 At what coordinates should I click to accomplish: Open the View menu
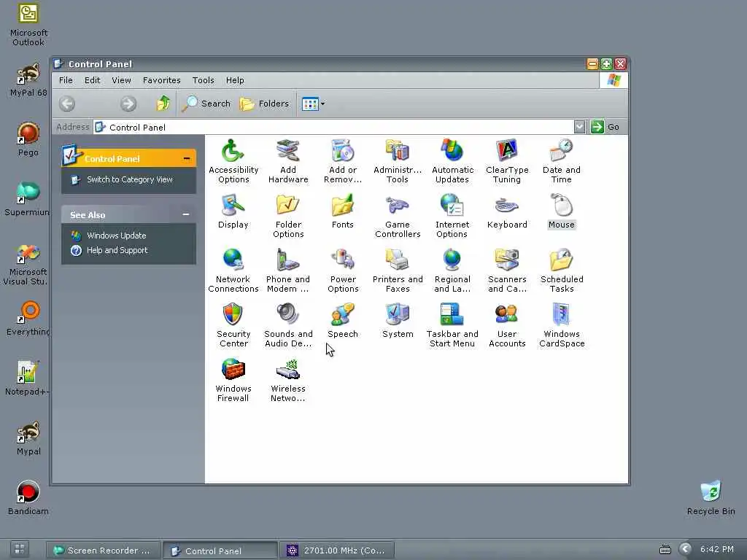pyautogui.click(x=122, y=80)
